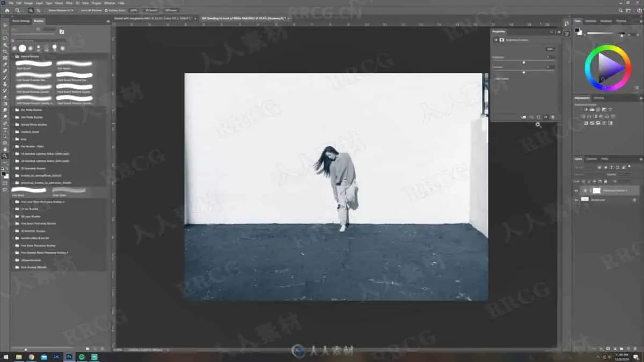
Task: Select the Eraser tool
Action: pyautogui.click(x=5, y=97)
